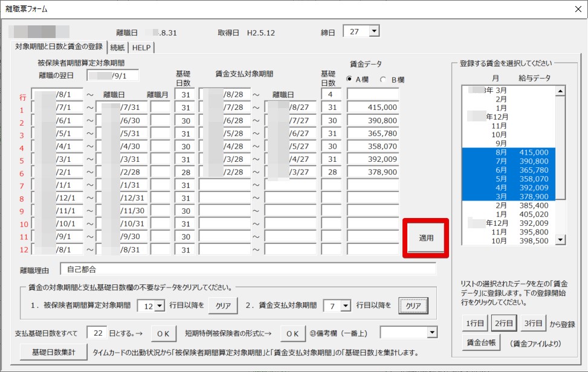
Task: Click end date field showing /8/31 in row 12
Action: [121, 249]
